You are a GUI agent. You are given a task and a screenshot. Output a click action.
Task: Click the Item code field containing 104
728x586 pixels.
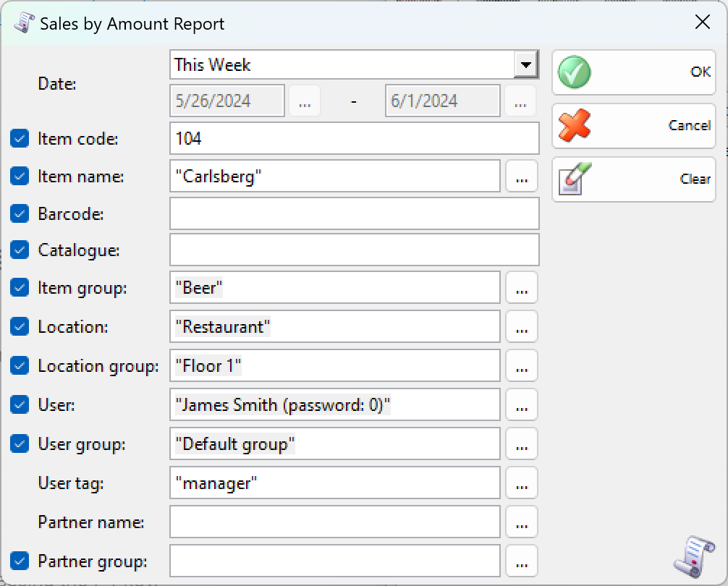tap(355, 138)
